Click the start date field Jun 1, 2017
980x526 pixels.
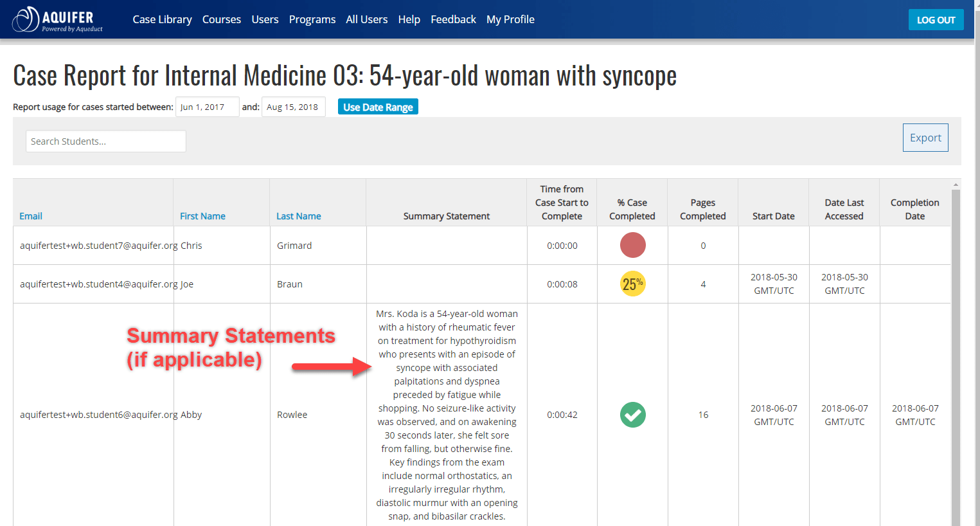click(207, 107)
